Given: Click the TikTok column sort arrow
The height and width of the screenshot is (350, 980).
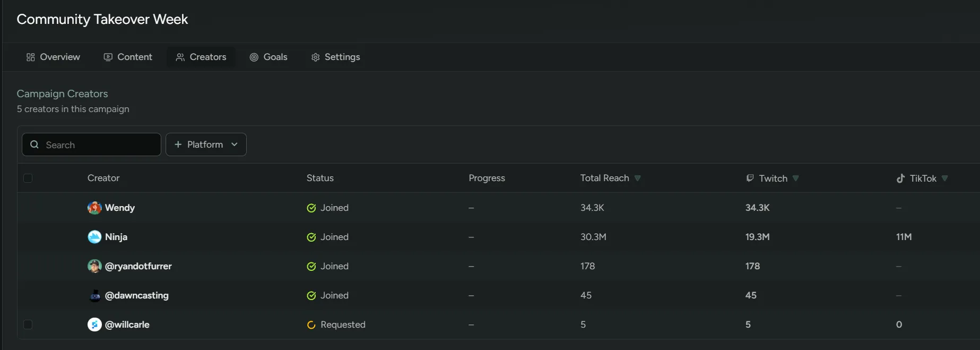Looking at the screenshot, I should pyautogui.click(x=944, y=178).
